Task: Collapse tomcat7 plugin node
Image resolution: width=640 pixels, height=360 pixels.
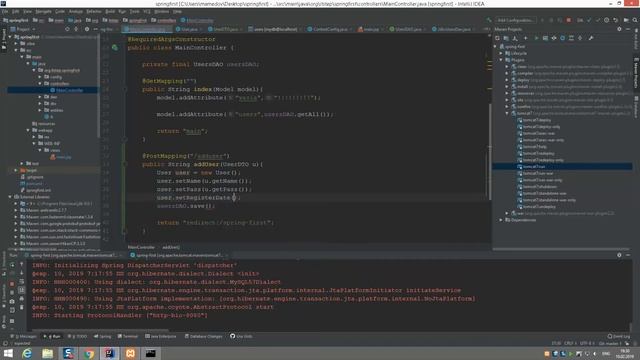Action: click(x=507, y=113)
